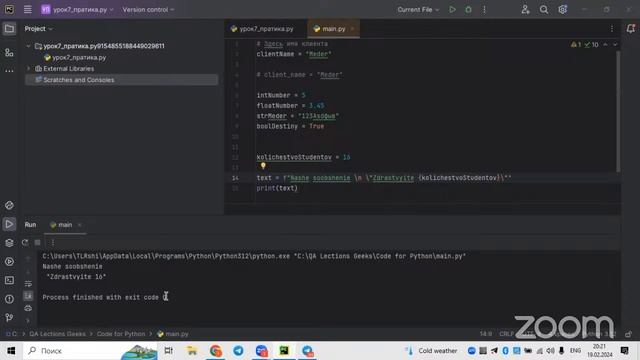The image size is (640, 360).
Task: Open the Version control dropdown
Action: click(x=148, y=9)
